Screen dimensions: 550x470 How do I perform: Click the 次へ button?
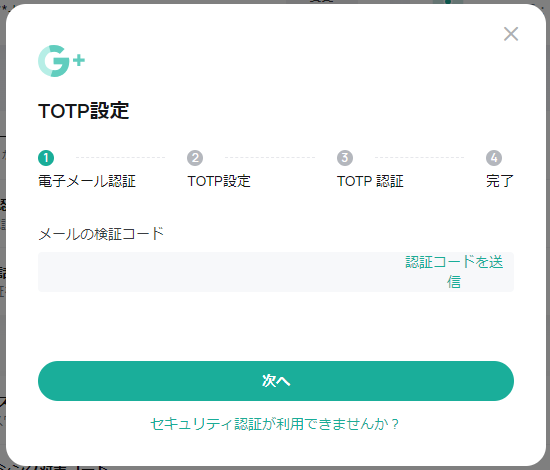(276, 381)
